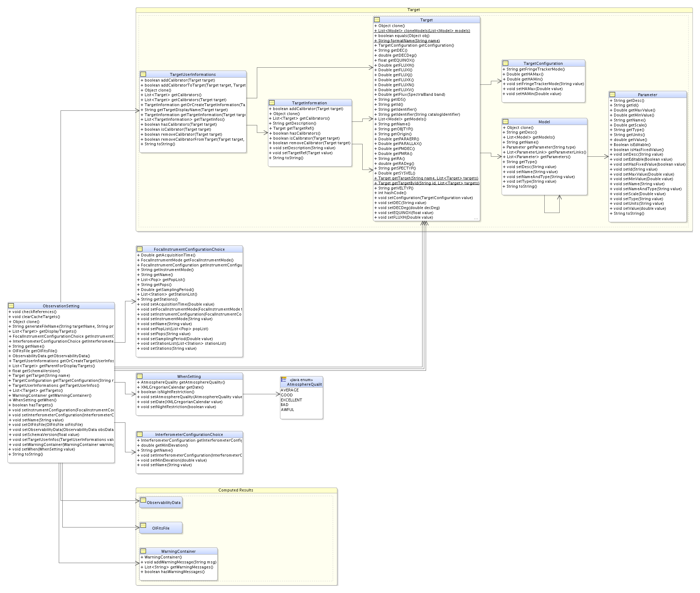This screenshot has height=593, width=700.
Task: Click the class icon of TargetConfiguration
Action: (x=505, y=63)
